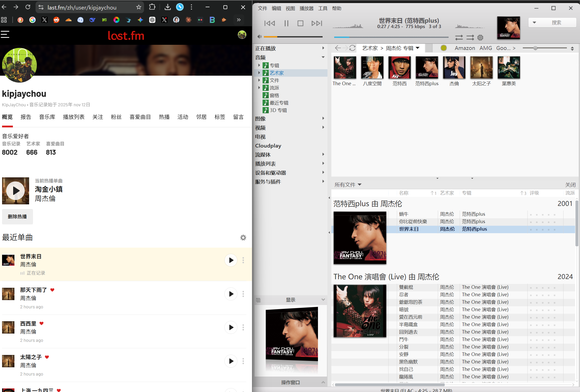Click the Amazon link in library bar

coord(465,48)
